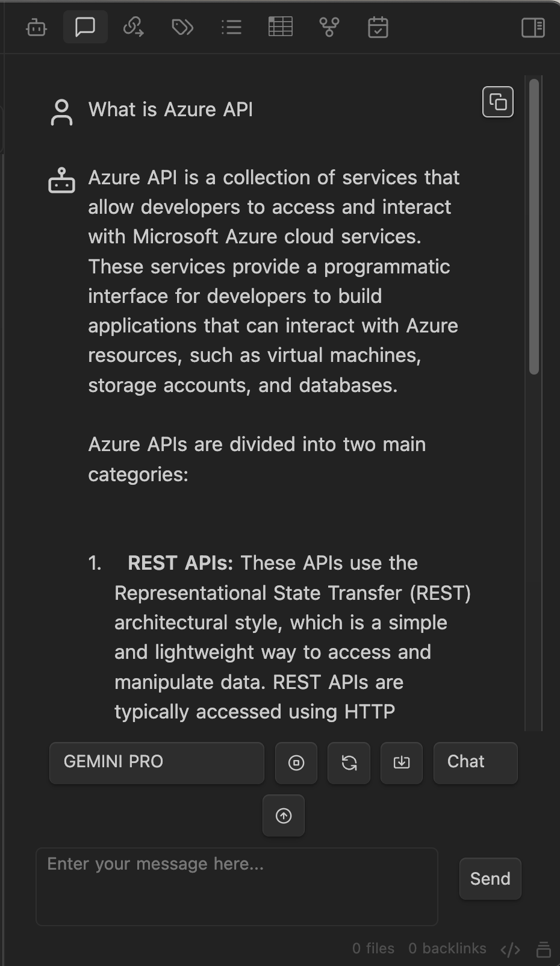Viewport: 560px width, 966px height.
Task: Open the calendar checkmark tab
Action: point(378,27)
